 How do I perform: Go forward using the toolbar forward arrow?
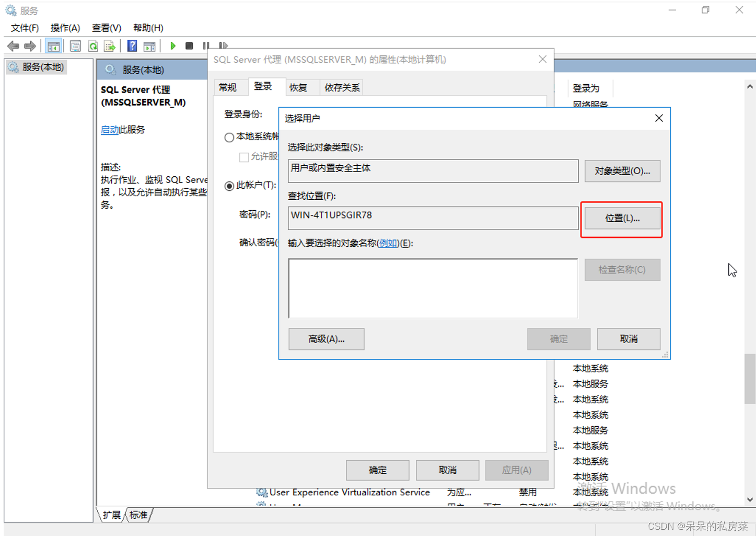[30, 46]
